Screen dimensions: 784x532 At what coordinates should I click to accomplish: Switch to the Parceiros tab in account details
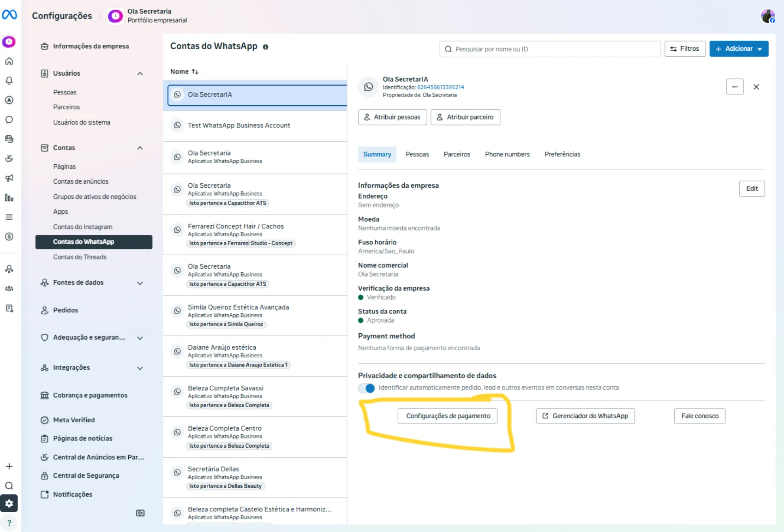pyautogui.click(x=457, y=154)
